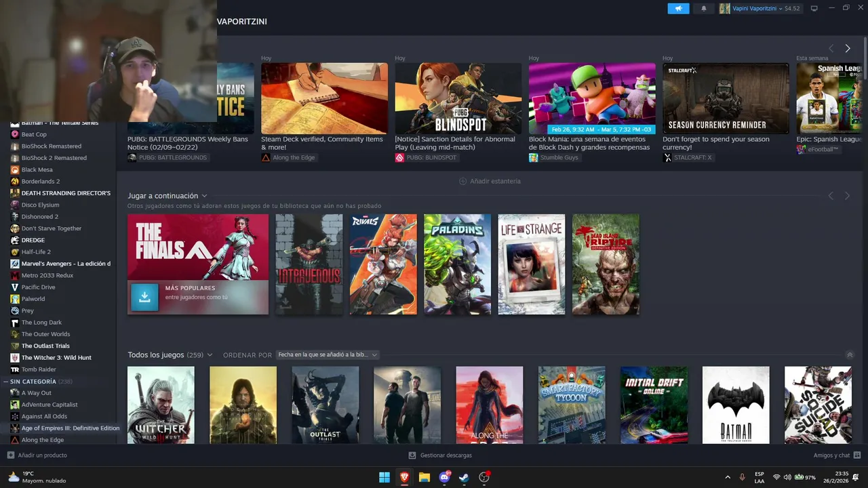Open The Witcher Wild Hunt cover in grid

(x=161, y=405)
